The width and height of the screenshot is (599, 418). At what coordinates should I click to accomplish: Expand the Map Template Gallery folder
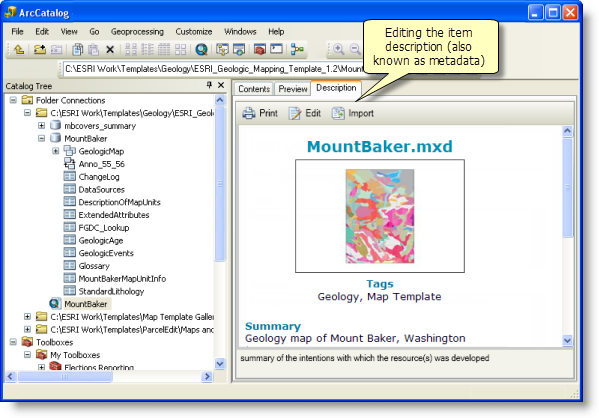(x=27, y=317)
